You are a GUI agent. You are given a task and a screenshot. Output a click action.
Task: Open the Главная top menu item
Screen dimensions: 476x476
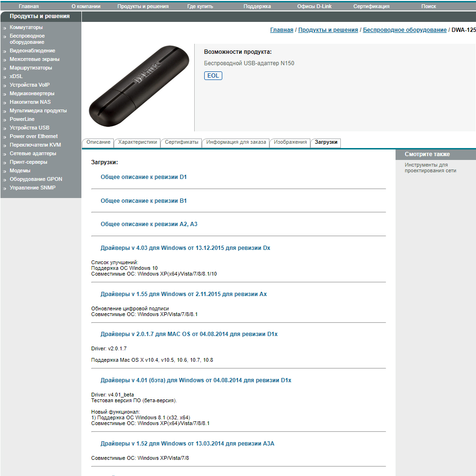(29, 6)
